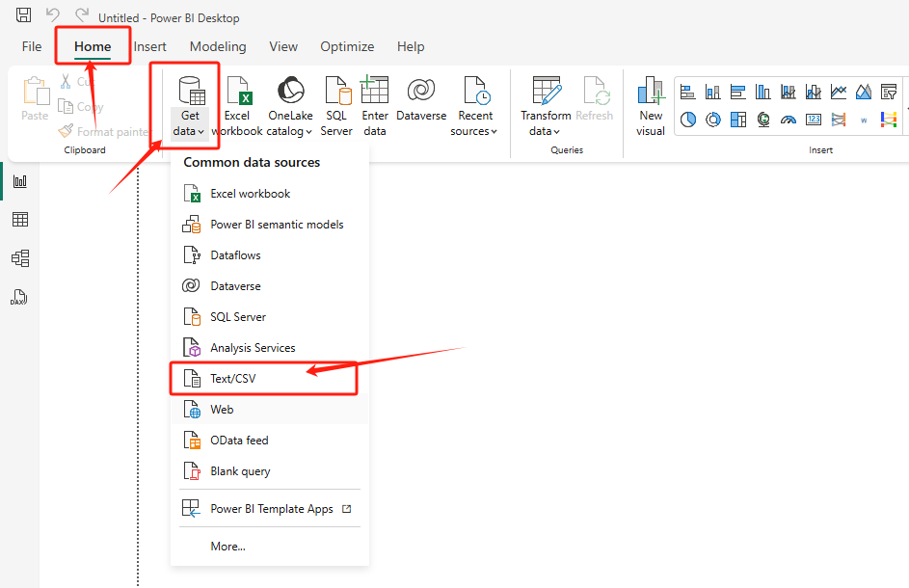Viewport: 909px width, 588px height.
Task: Click the New visual button
Action: (x=651, y=106)
